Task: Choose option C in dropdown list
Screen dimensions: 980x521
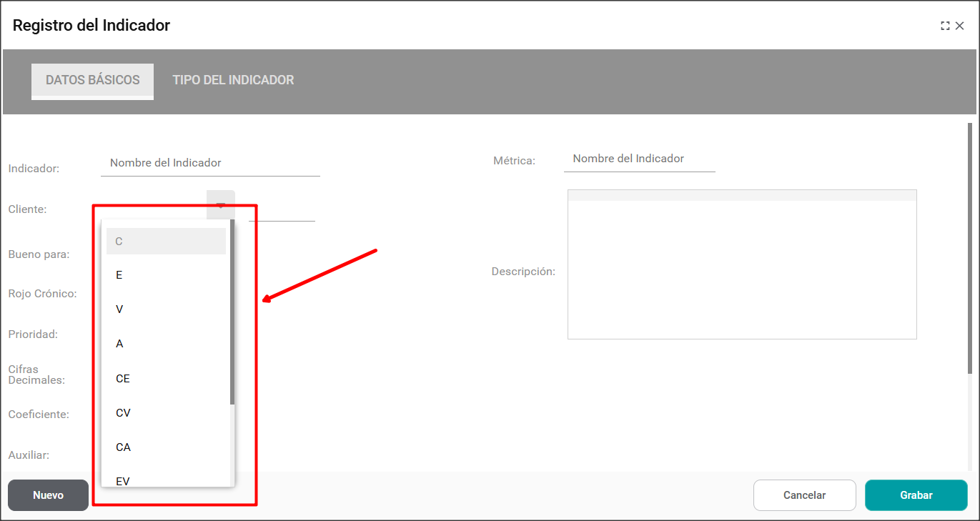Action: coord(166,242)
